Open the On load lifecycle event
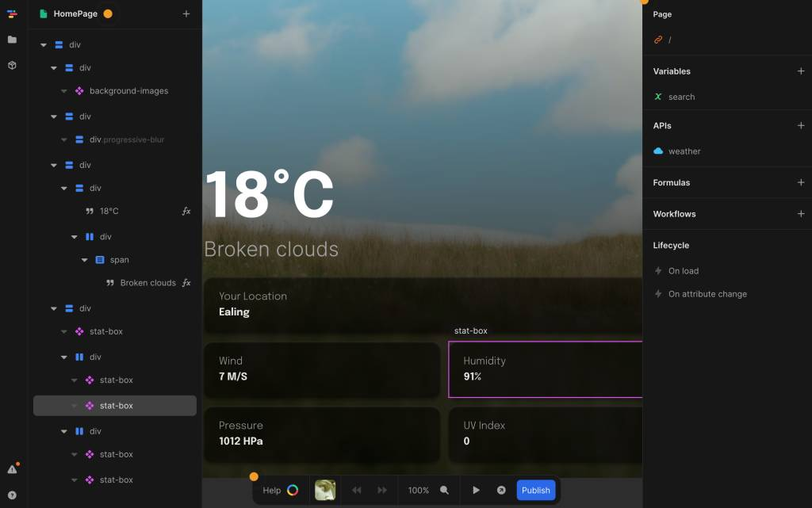812x508 pixels. (x=683, y=270)
